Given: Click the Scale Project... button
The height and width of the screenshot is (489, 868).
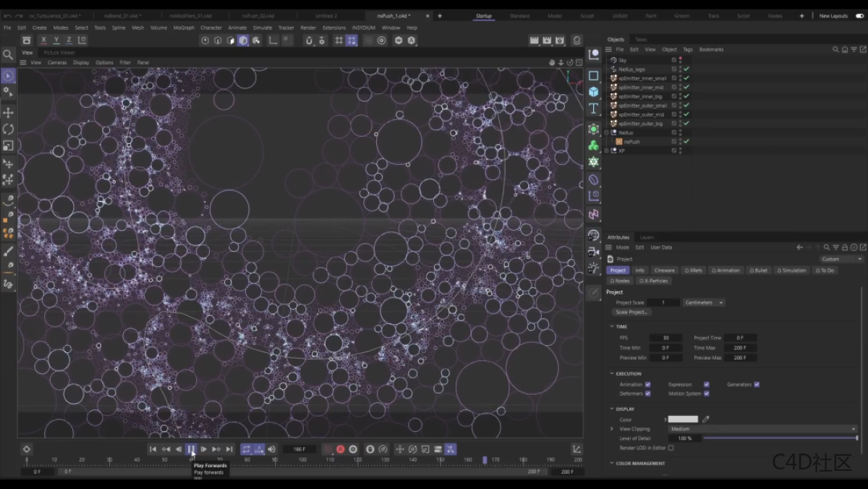Looking at the screenshot, I should point(632,312).
